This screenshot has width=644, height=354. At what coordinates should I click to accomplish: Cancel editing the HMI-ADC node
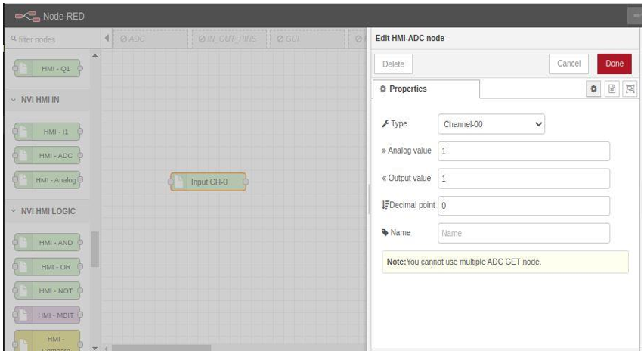[568, 64]
